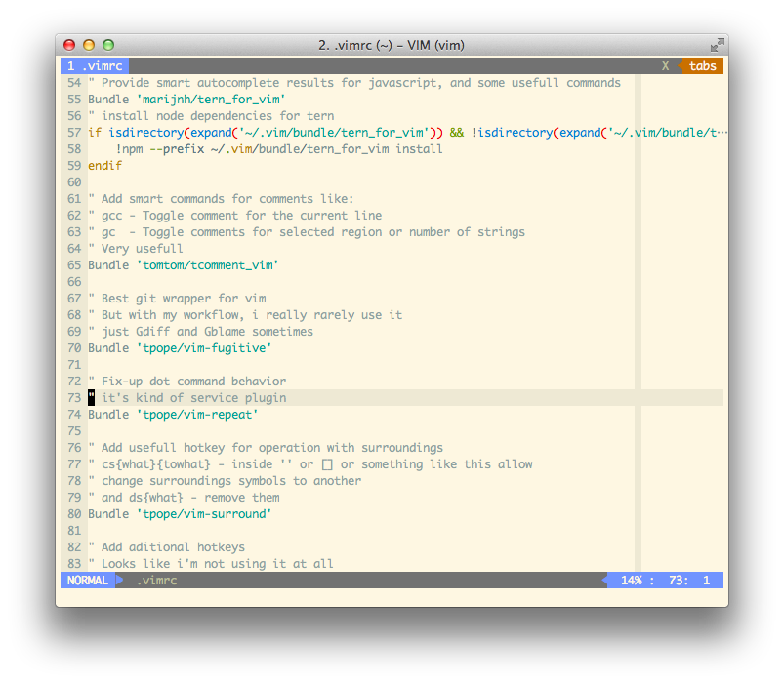Click line number 81 in the gutter
The width and height of the screenshot is (784, 684).
pyautogui.click(x=74, y=531)
